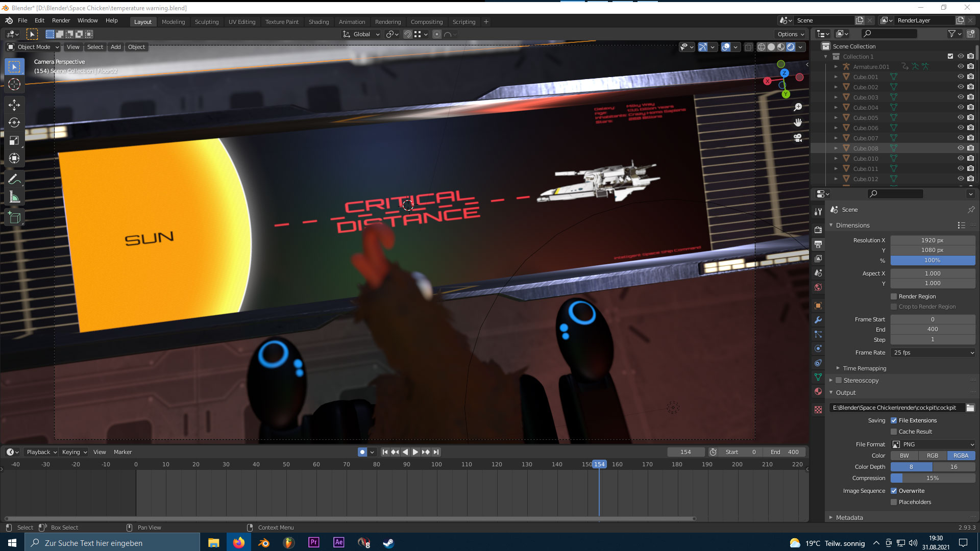Click the current frame field 154

pyautogui.click(x=685, y=452)
